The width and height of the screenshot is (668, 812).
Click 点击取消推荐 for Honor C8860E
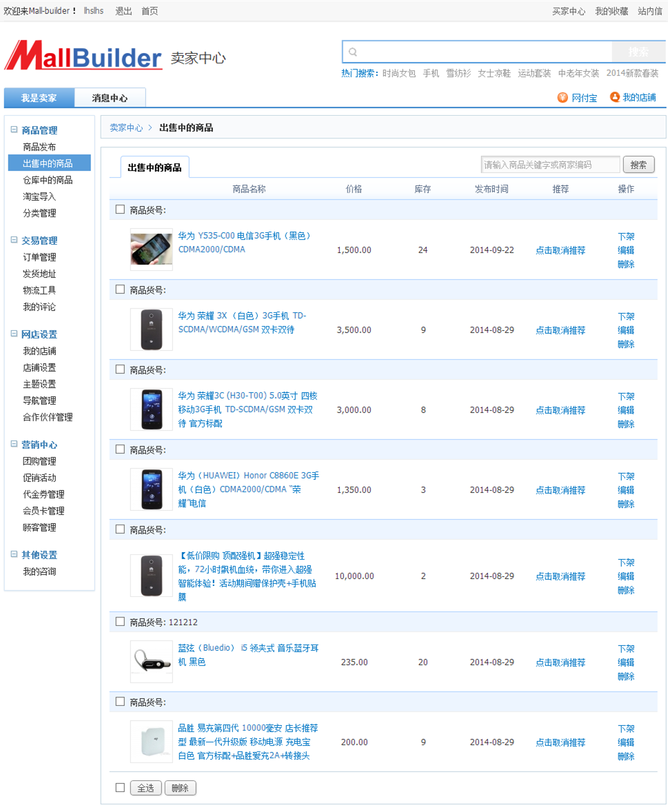(x=560, y=490)
